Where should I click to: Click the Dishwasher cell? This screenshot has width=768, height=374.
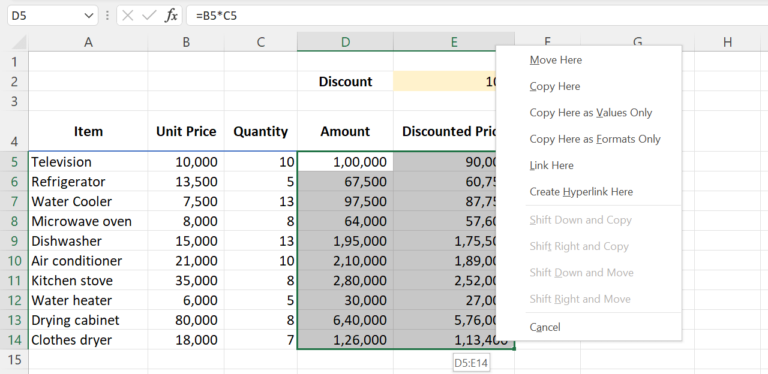tap(88, 241)
